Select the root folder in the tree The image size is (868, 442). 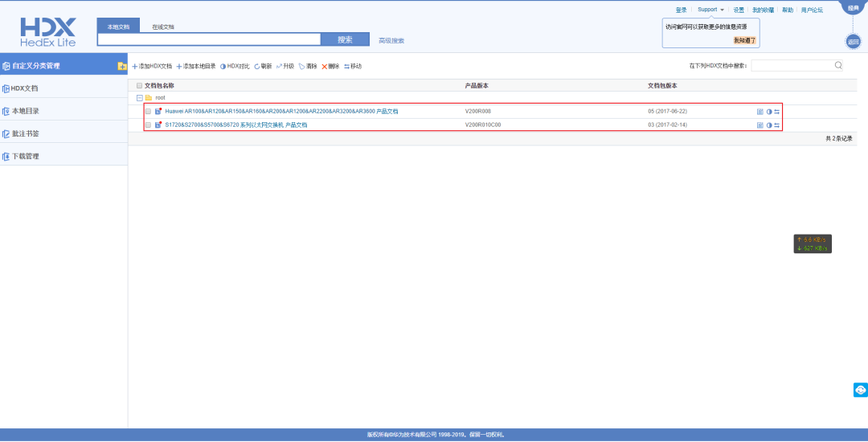[x=160, y=98]
